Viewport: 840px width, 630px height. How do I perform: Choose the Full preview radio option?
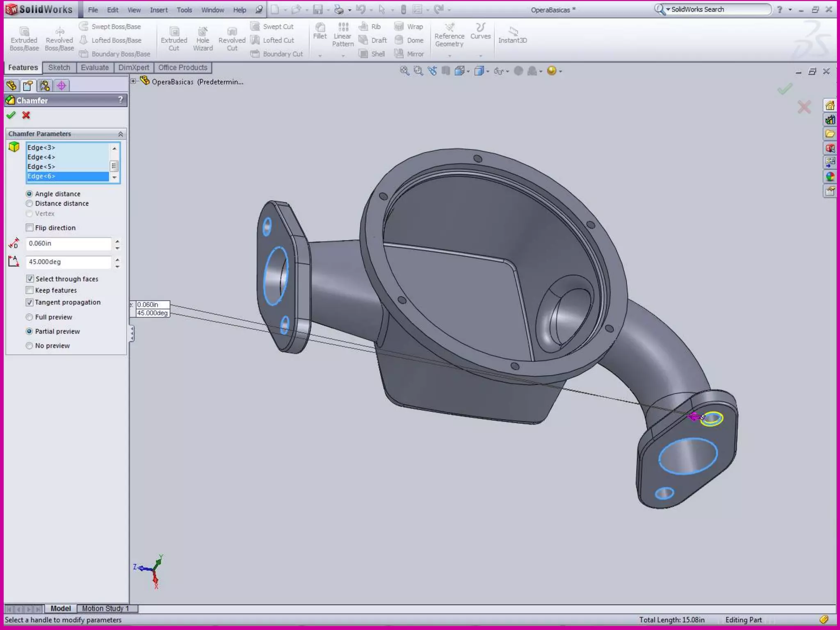pos(30,317)
